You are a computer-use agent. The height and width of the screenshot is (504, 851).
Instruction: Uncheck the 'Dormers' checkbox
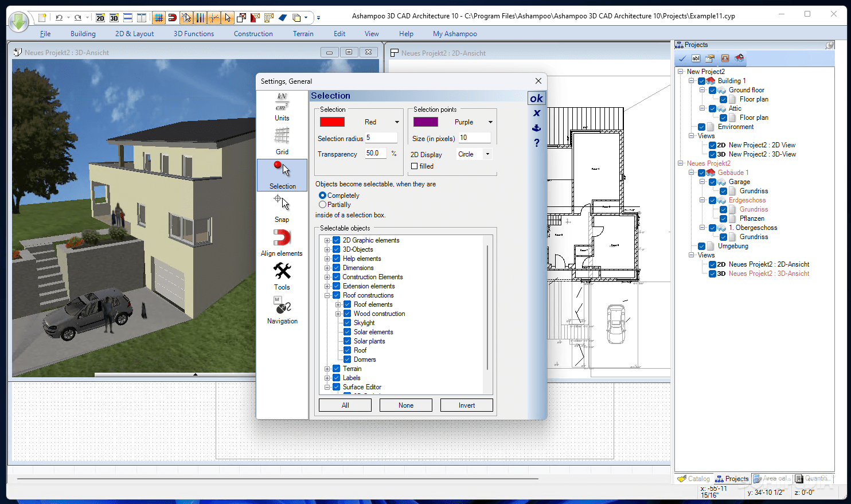(x=348, y=360)
